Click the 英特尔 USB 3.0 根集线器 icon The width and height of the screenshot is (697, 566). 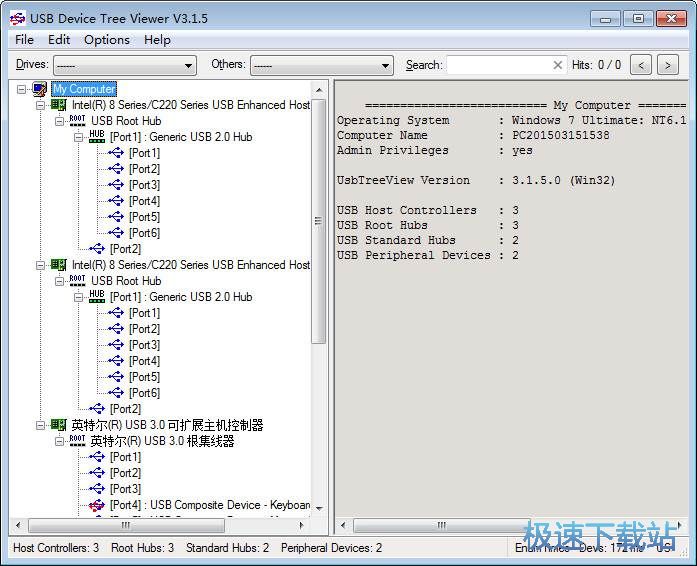click(78, 441)
